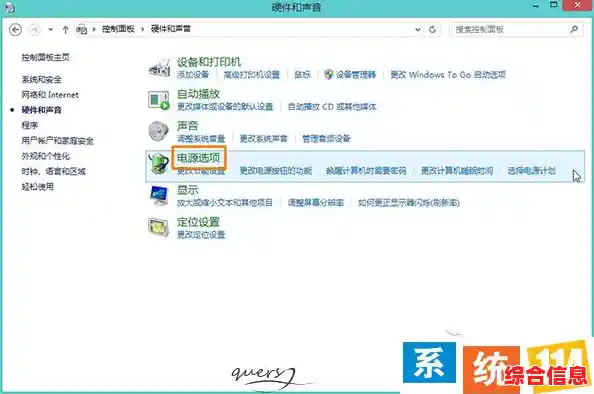This screenshot has height=394, width=594.
Task: Open the 自动播放 heading
Action: [198, 94]
